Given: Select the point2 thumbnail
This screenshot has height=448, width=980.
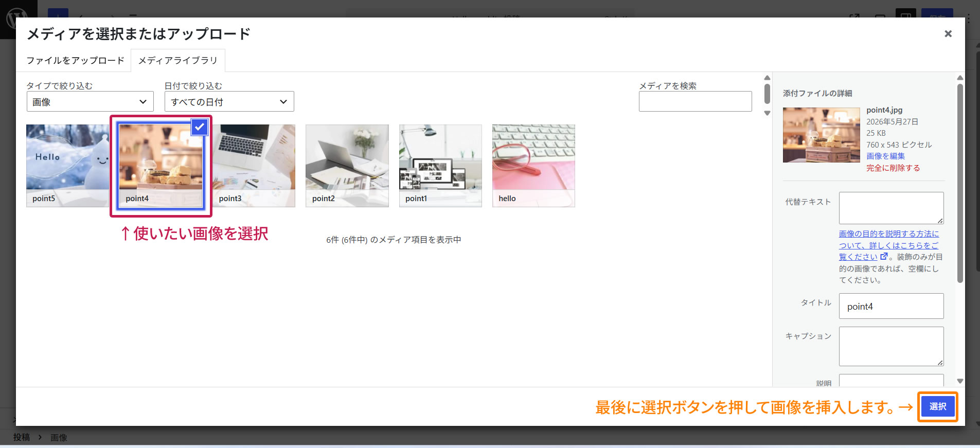Looking at the screenshot, I should (347, 166).
